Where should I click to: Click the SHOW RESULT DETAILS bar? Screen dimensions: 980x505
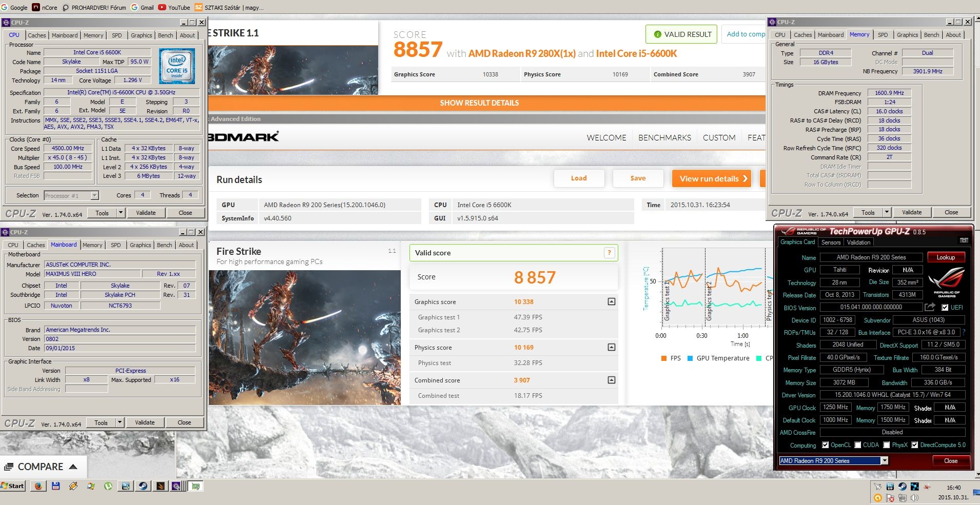486,103
